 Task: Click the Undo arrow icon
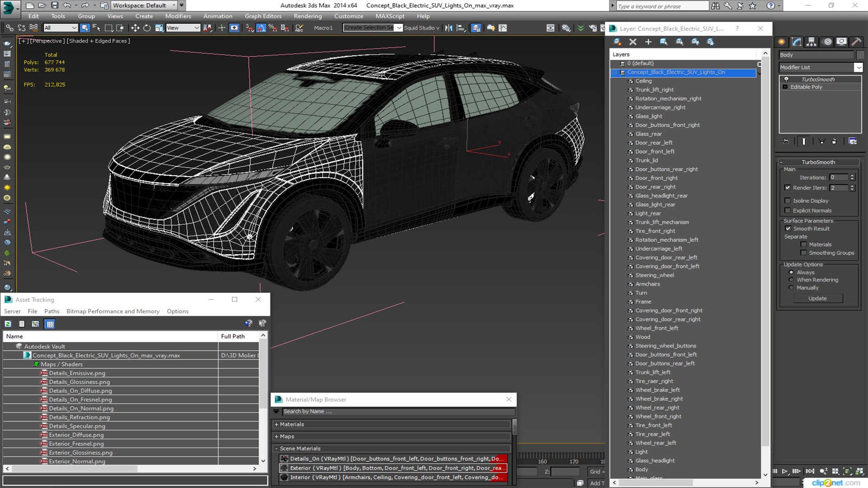click(x=67, y=5)
